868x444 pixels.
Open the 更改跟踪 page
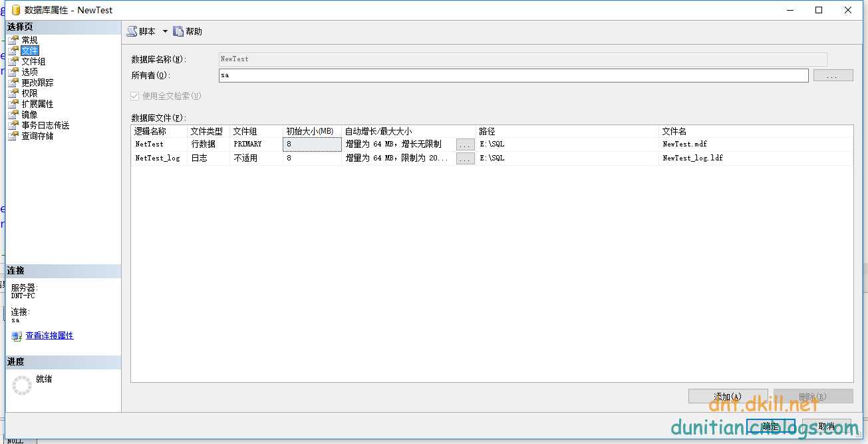click(x=37, y=83)
